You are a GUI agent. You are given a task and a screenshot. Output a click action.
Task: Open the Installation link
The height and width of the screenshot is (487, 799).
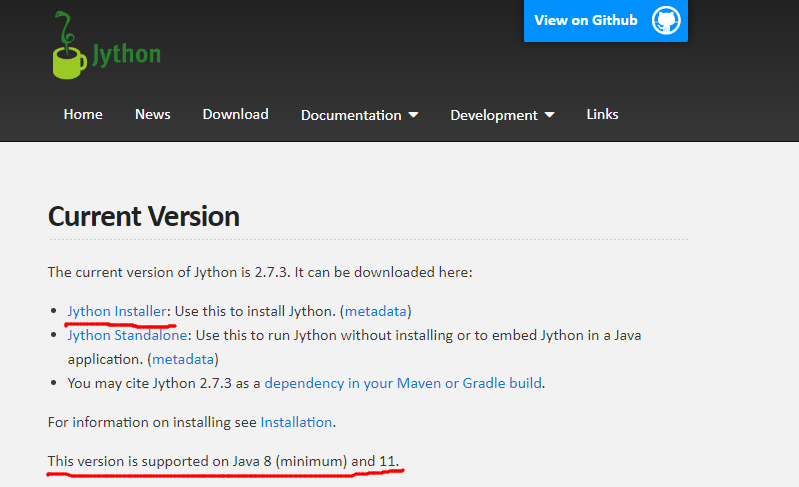coord(296,422)
